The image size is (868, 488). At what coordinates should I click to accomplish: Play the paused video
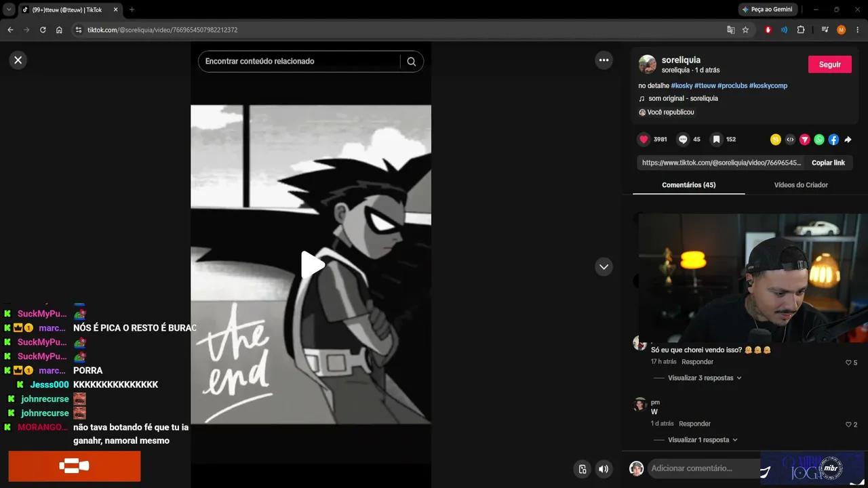311,264
